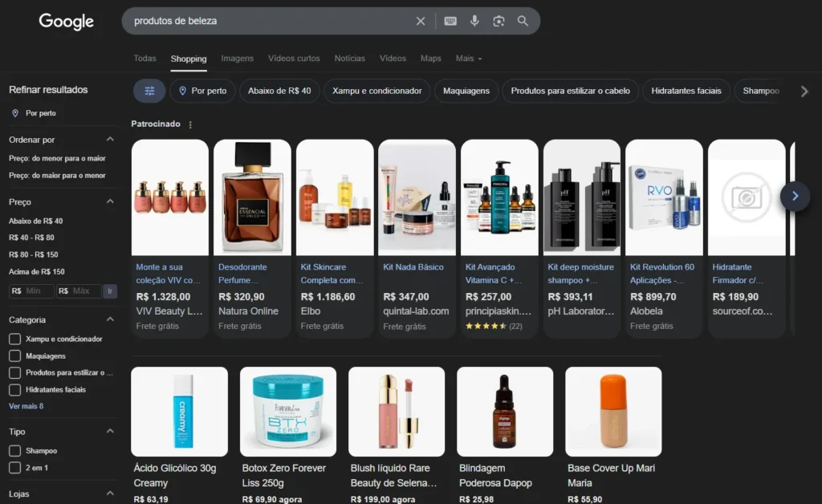Switch to the Maps tab
822x504 pixels.
pos(431,58)
